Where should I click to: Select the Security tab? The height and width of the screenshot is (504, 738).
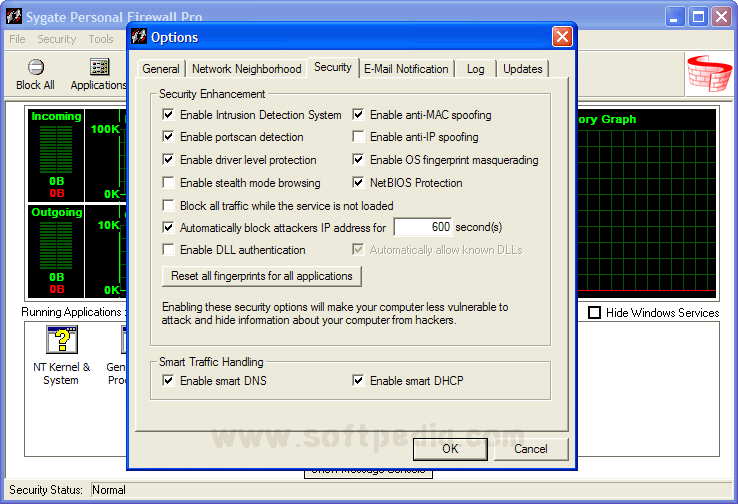tap(333, 67)
